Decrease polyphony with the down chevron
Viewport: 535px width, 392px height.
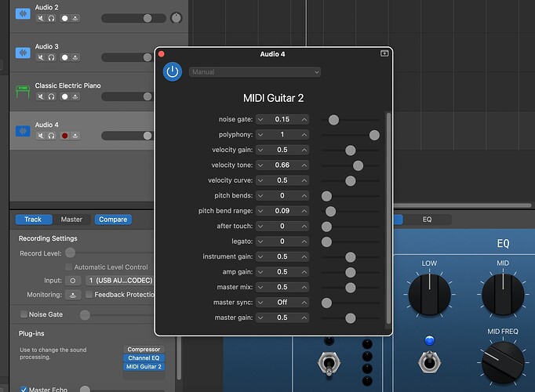[x=260, y=135]
